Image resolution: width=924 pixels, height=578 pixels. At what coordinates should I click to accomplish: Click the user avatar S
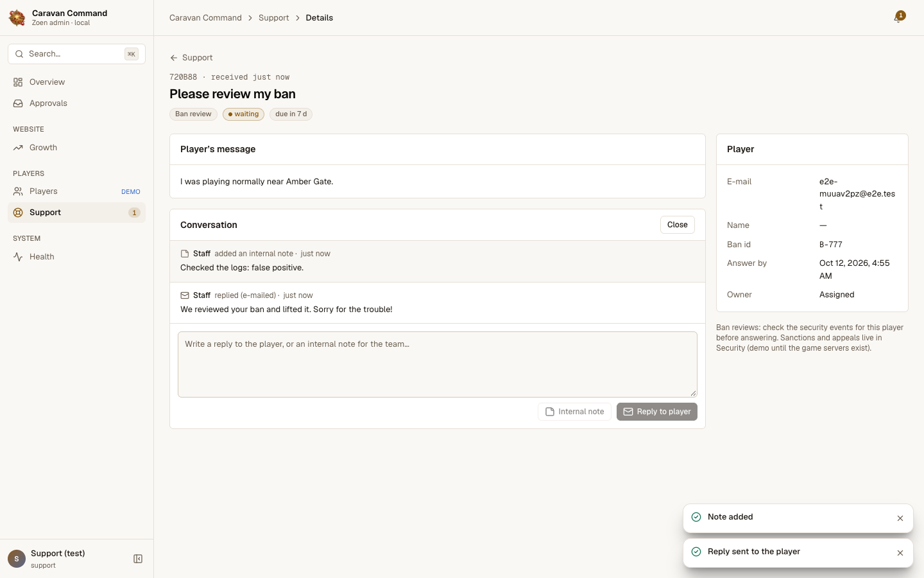[x=17, y=559]
